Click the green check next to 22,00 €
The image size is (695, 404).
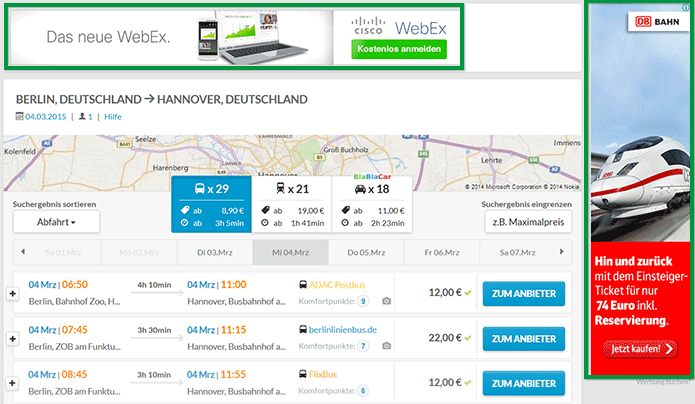(468, 338)
